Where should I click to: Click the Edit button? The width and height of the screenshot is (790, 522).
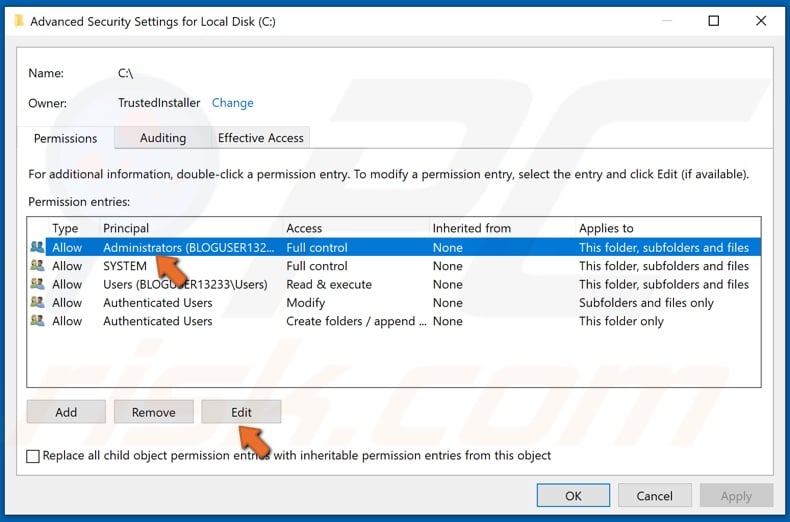241,412
